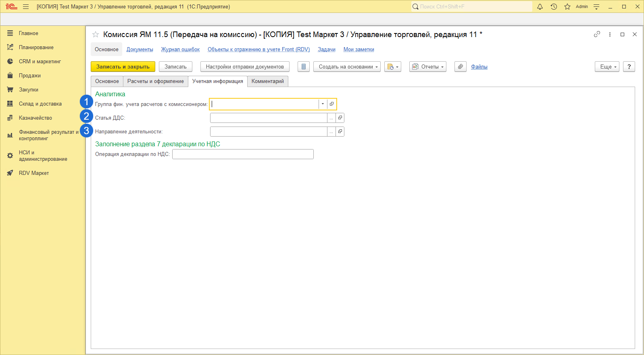This screenshot has width=644, height=355.
Task: Expand Создать на основании dropdown
Action: coord(347,66)
